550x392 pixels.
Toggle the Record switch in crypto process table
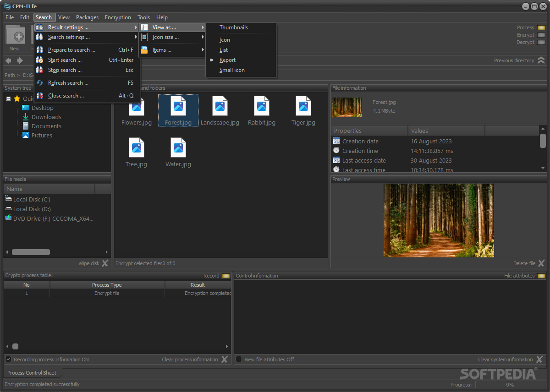[226, 276]
